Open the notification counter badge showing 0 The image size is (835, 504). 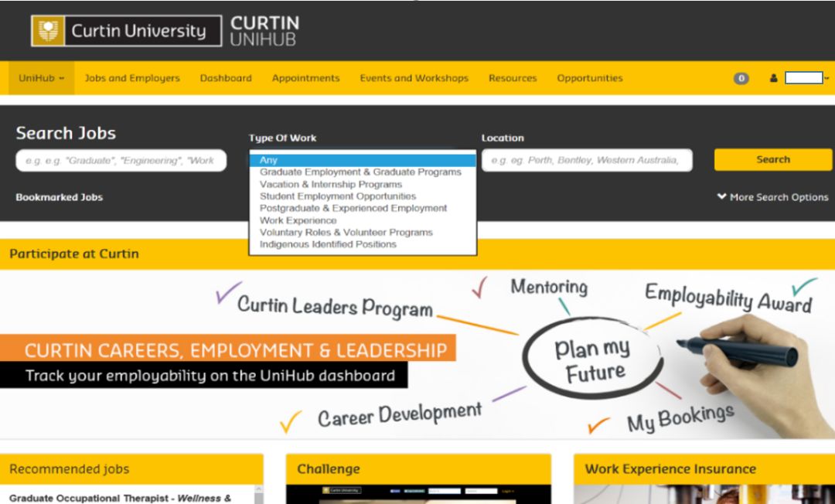tap(741, 78)
